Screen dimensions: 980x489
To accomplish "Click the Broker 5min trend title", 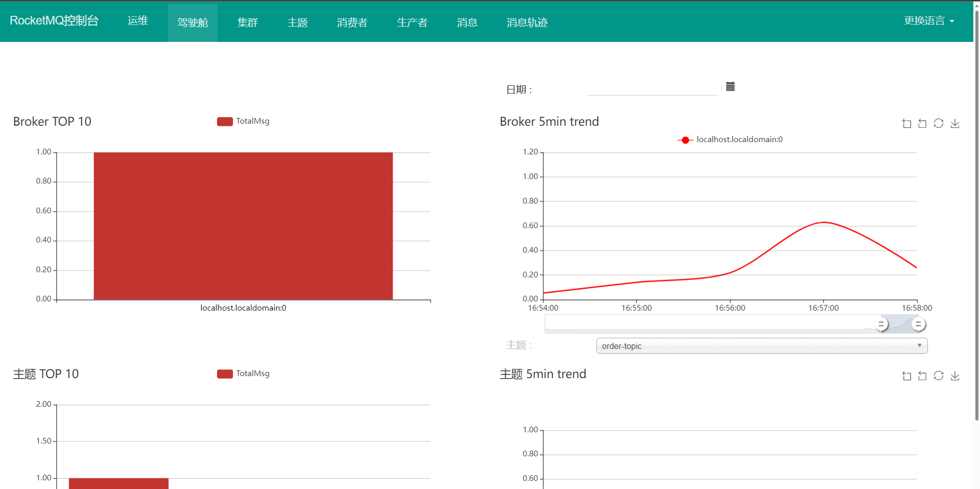I will [549, 122].
